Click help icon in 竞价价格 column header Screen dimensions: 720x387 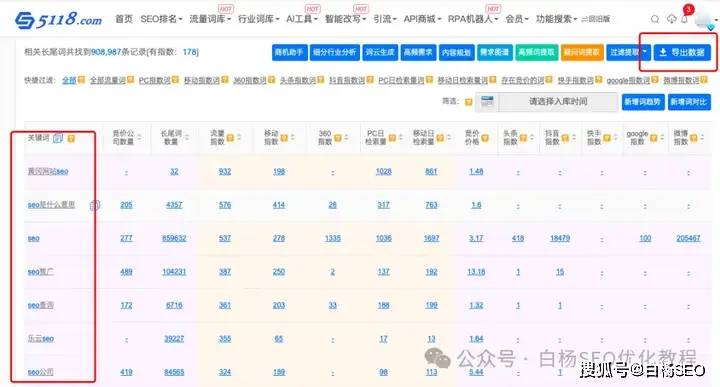point(485,138)
